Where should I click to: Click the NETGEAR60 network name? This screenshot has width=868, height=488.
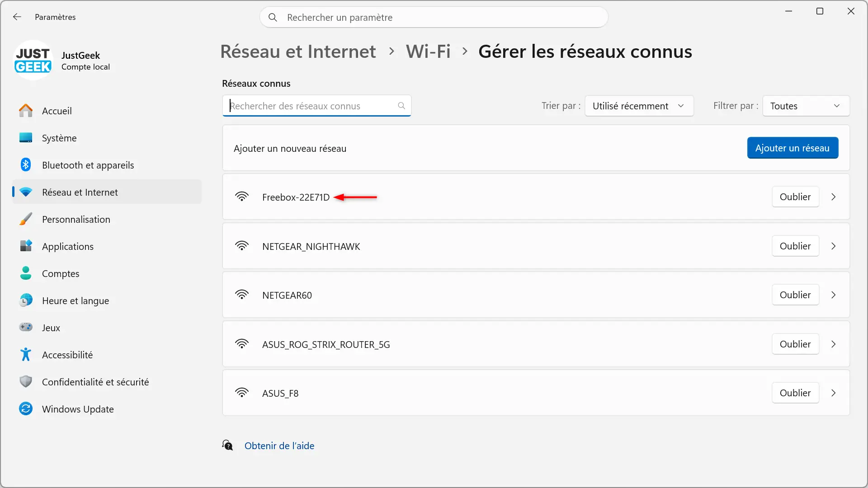pos(287,295)
